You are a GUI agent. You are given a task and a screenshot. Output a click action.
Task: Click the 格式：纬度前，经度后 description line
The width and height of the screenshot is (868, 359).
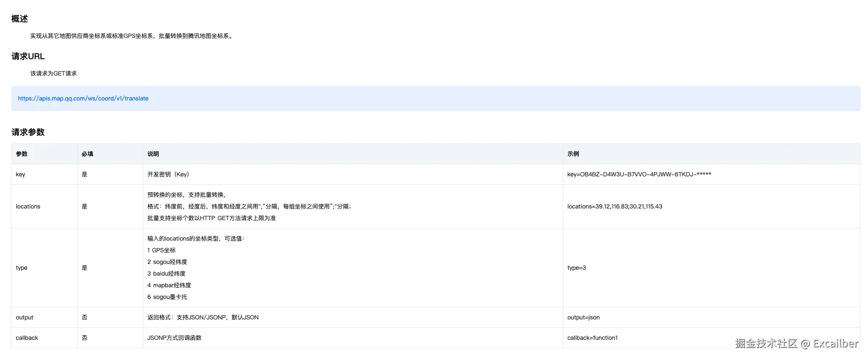coord(249,206)
